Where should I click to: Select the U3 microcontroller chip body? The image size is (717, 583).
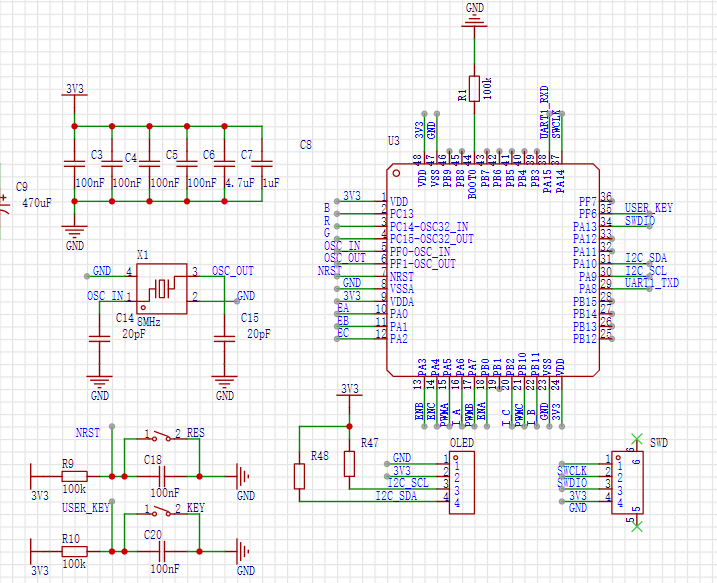[x=490, y=270]
